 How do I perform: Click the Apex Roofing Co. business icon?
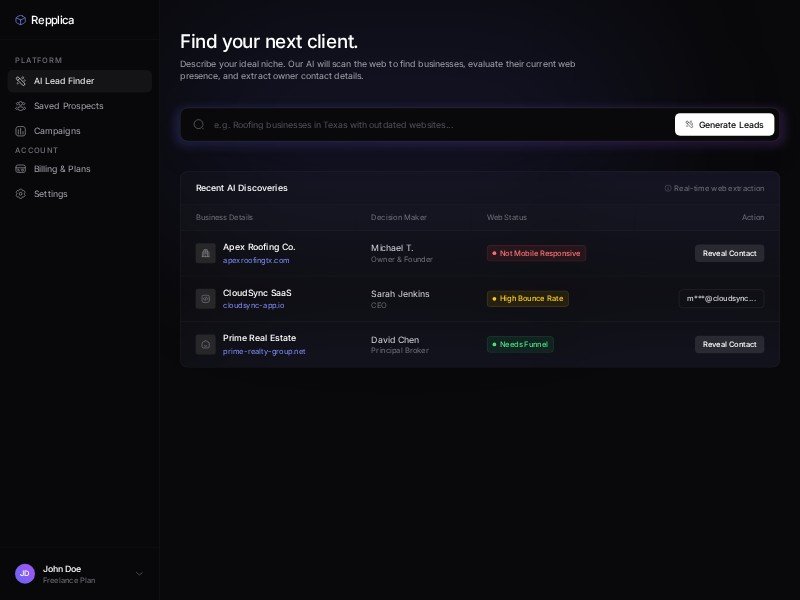pyautogui.click(x=206, y=253)
